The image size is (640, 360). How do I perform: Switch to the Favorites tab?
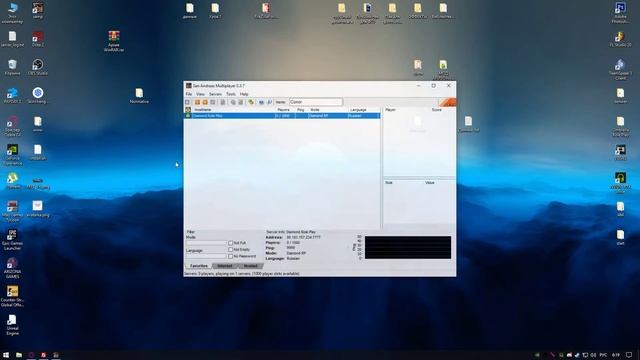click(x=199, y=266)
